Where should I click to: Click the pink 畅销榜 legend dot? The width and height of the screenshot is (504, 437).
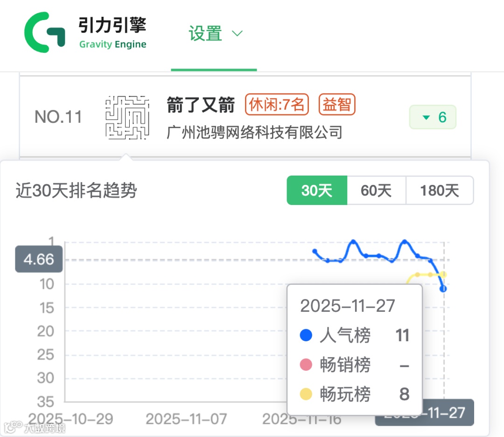pos(306,365)
